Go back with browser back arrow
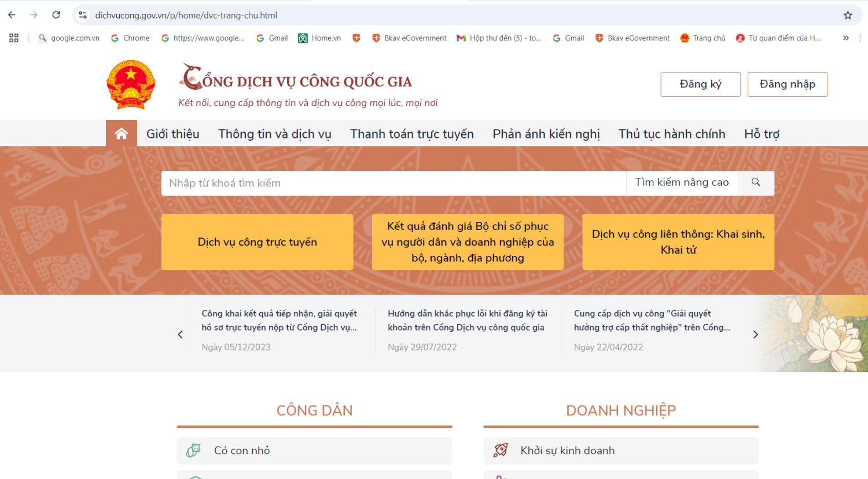The image size is (868, 479). pyautogui.click(x=12, y=15)
